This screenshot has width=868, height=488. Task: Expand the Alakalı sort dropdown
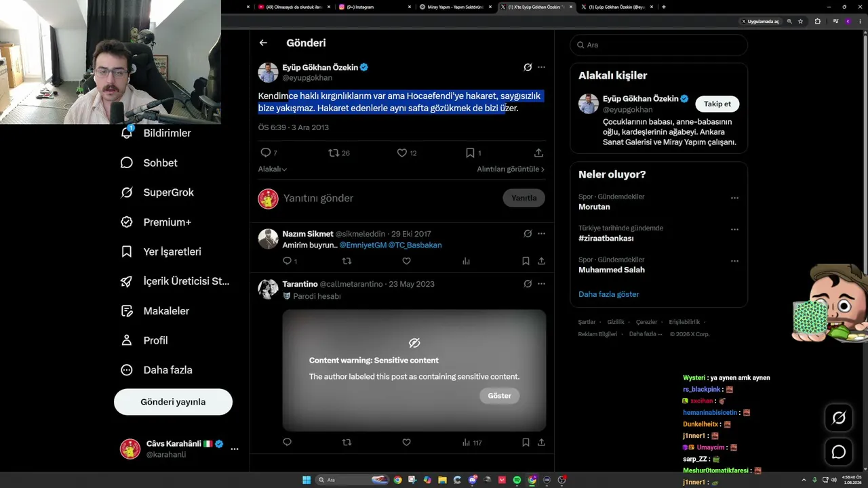point(273,169)
